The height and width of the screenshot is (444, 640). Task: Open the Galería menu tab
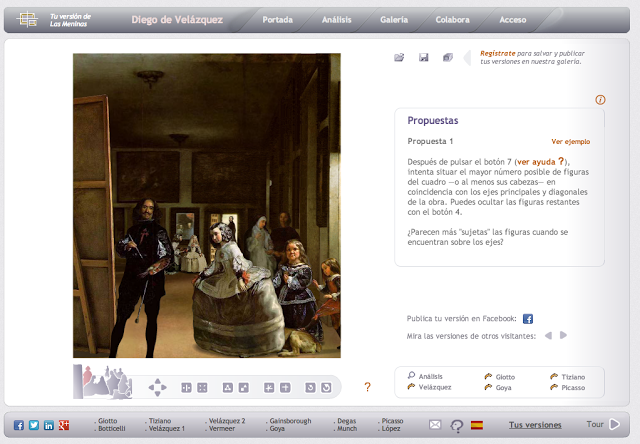coord(394,20)
